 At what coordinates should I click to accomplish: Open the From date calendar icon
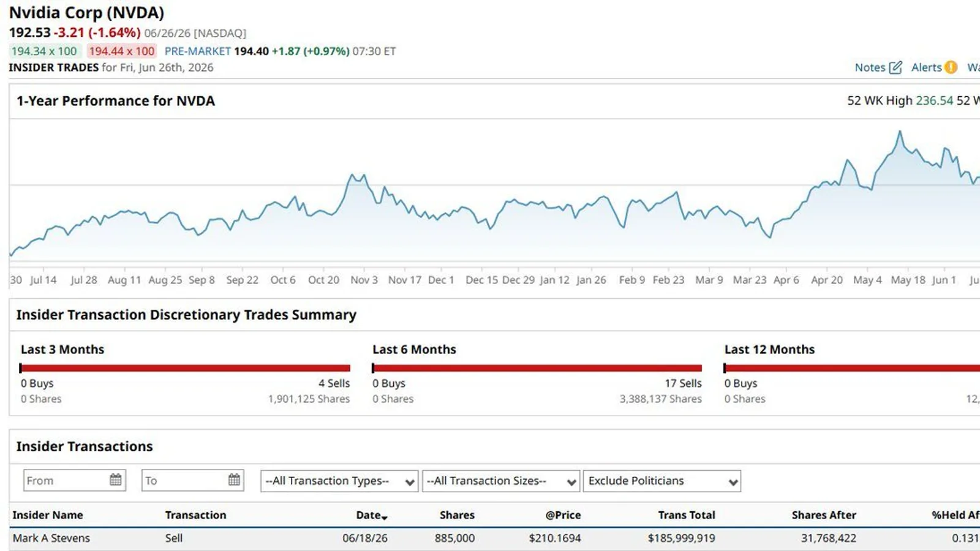(116, 480)
